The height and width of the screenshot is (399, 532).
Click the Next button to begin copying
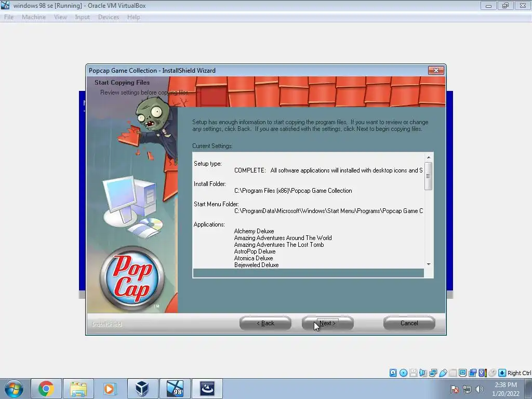[x=327, y=323]
